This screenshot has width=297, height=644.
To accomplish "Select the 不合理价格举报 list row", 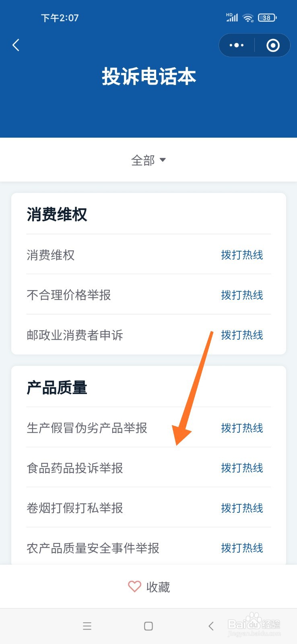I will (x=148, y=295).
